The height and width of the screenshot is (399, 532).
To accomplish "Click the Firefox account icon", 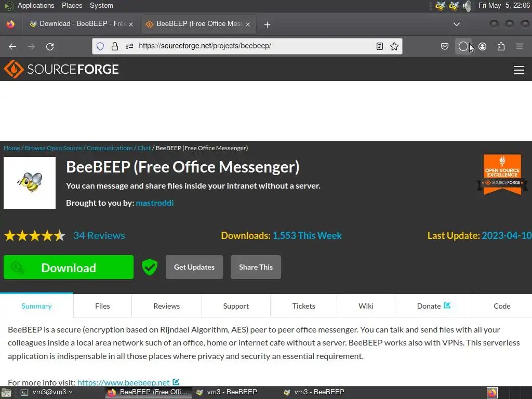I will pos(482,46).
